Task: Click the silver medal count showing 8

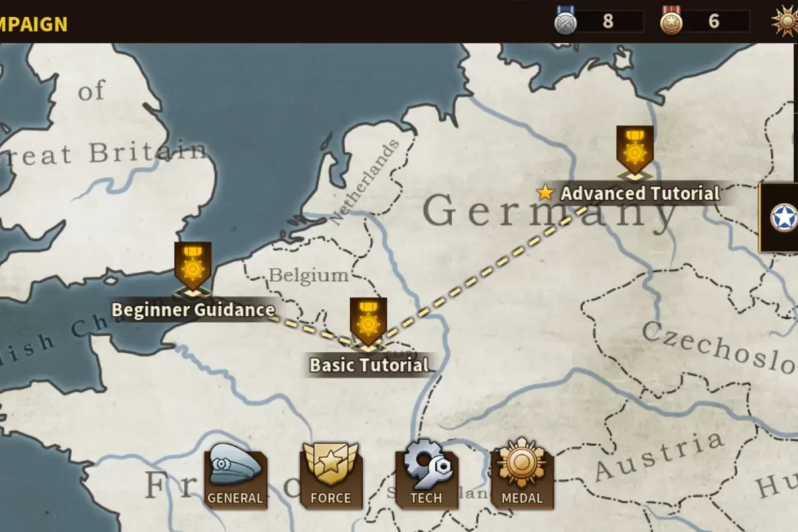Action: pos(608,21)
